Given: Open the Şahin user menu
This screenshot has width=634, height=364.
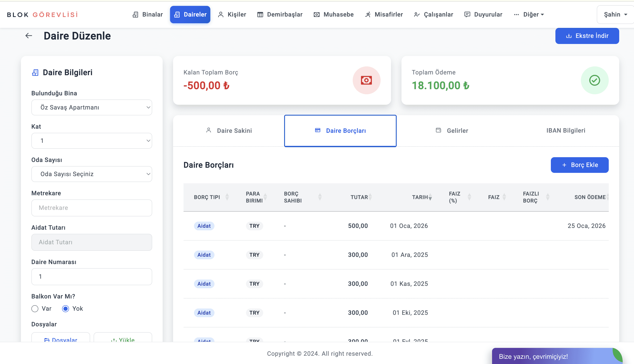Looking at the screenshot, I should 615,15.
